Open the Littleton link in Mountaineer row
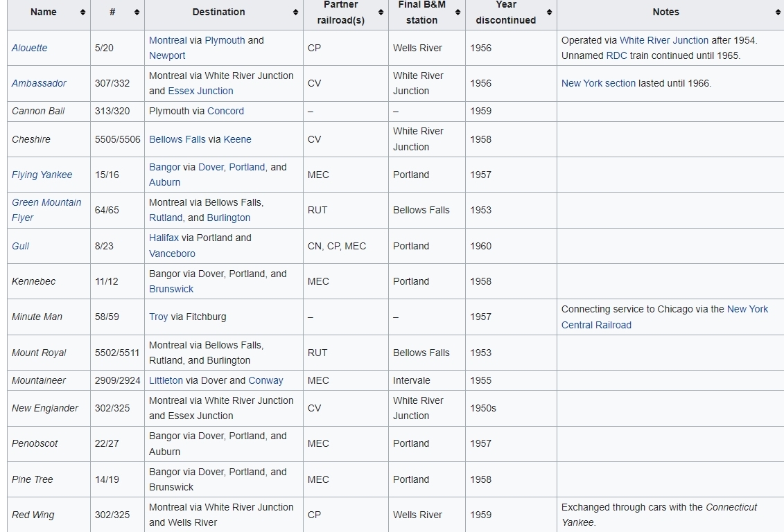The height and width of the screenshot is (532, 784). pos(166,380)
